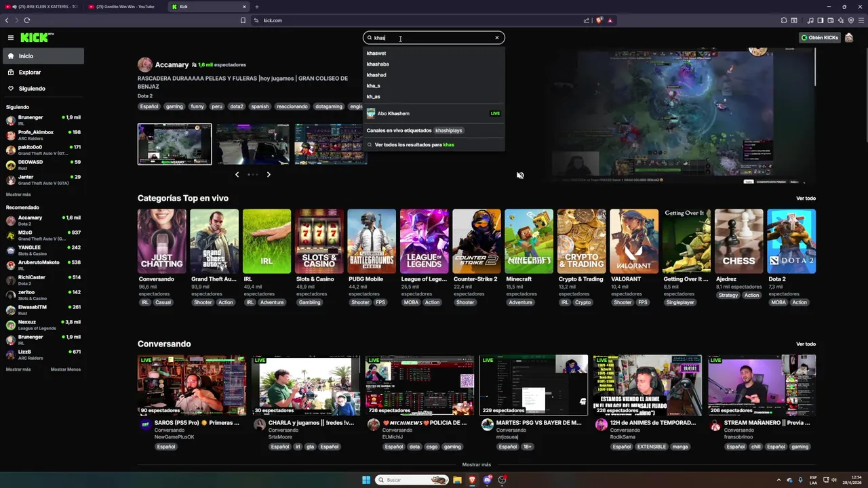Click the khashiplays tagged channel
The width and height of the screenshot is (868, 488).
click(x=448, y=130)
